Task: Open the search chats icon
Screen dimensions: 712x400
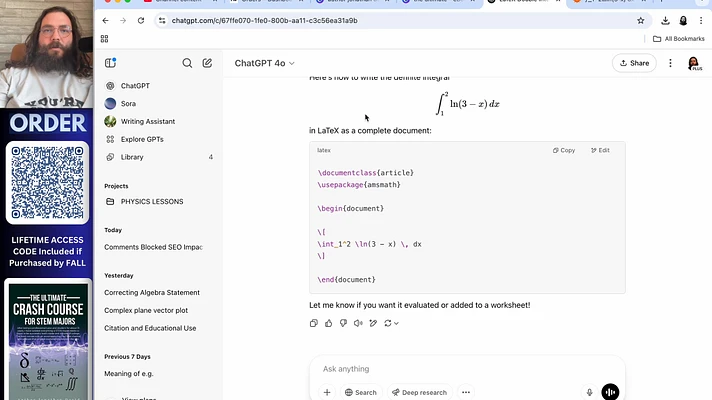Action: [x=187, y=63]
